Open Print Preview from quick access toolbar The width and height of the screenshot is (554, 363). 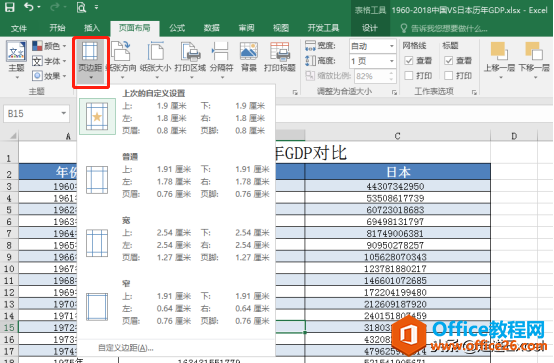point(81,7)
